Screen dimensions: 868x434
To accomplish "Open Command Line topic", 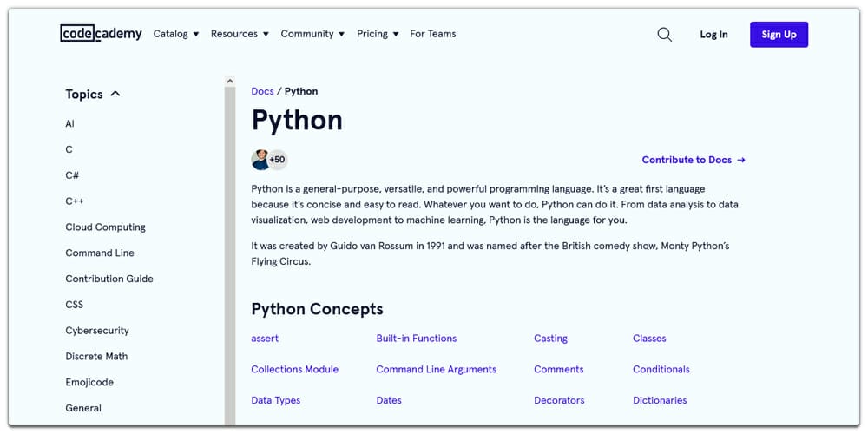I will [100, 253].
